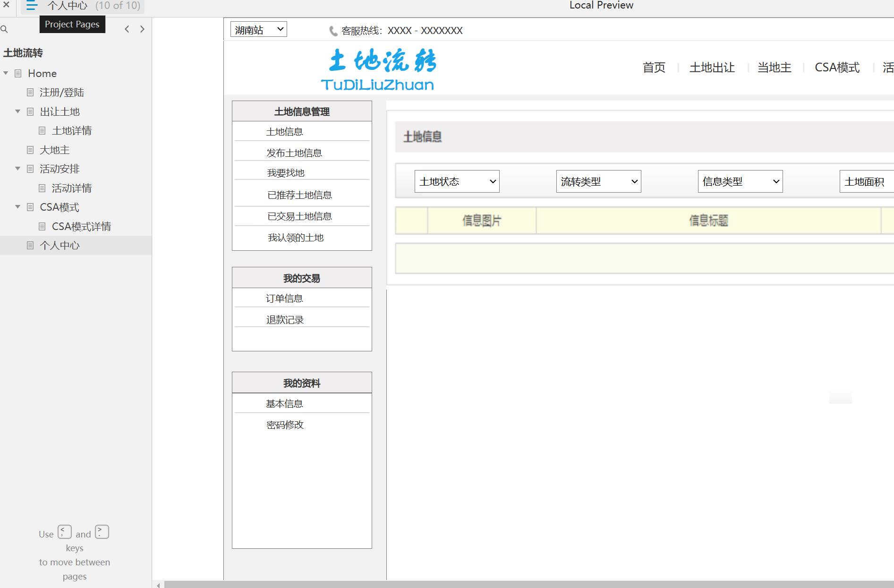Screen dimensions: 894x588
Task: Open 大地主 page in sitemap
Action: pyautogui.click(x=55, y=150)
